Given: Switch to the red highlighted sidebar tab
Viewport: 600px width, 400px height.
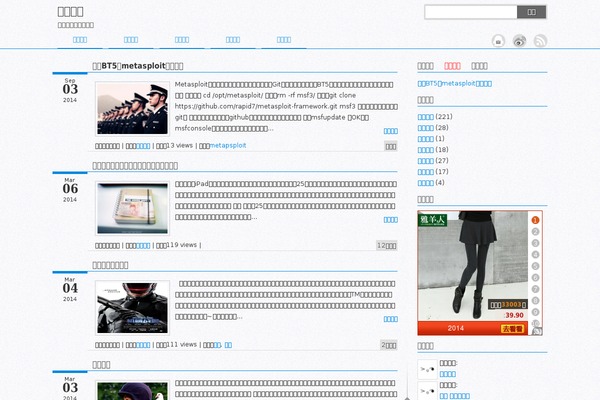Looking at the screenshot, I should tap(452, 66).
